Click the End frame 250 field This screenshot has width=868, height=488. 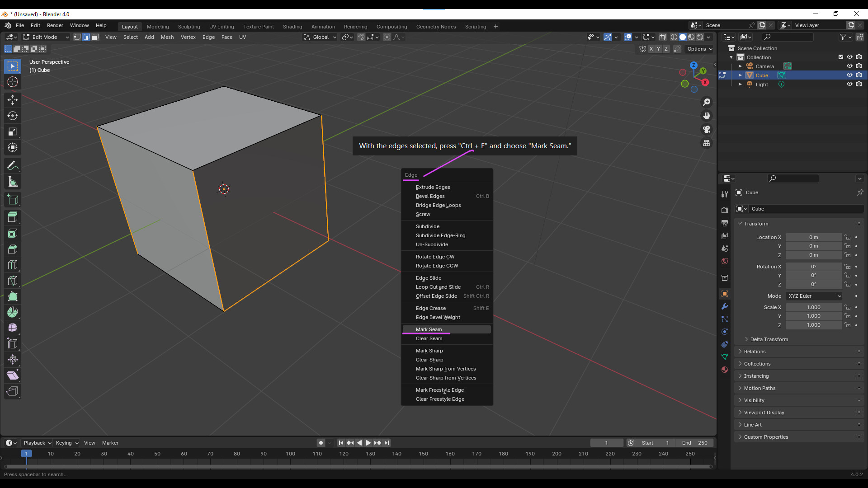695,443
